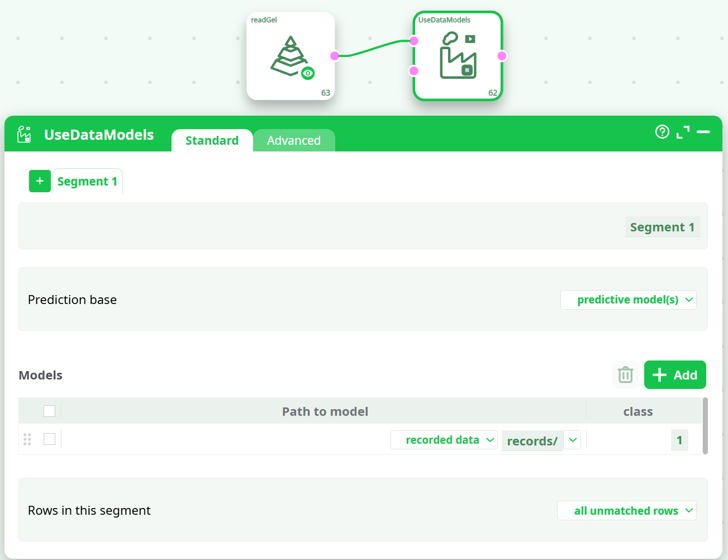Click the readGel output port
728x560 pixels.
[x=335, y=56]
